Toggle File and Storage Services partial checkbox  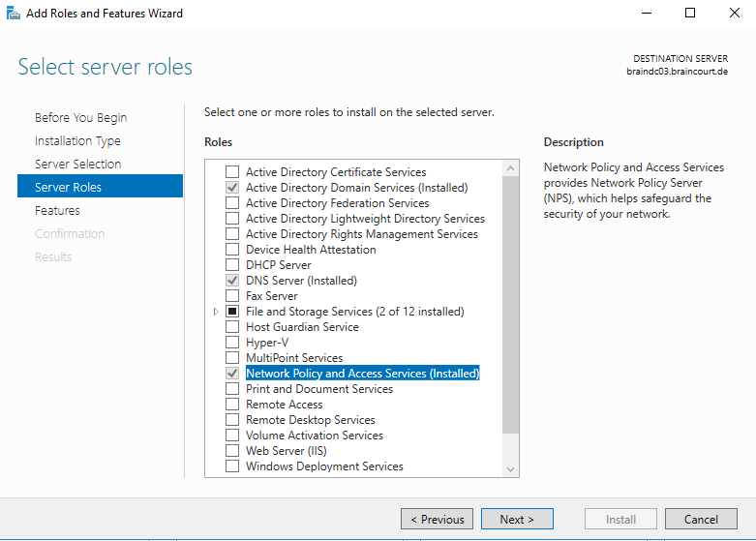point(232,312)
